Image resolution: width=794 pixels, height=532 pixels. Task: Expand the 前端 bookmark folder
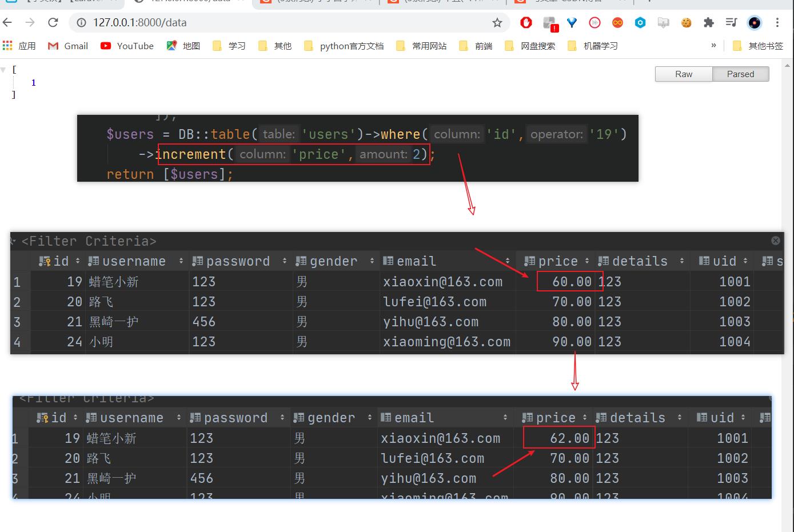pos(476,46)
